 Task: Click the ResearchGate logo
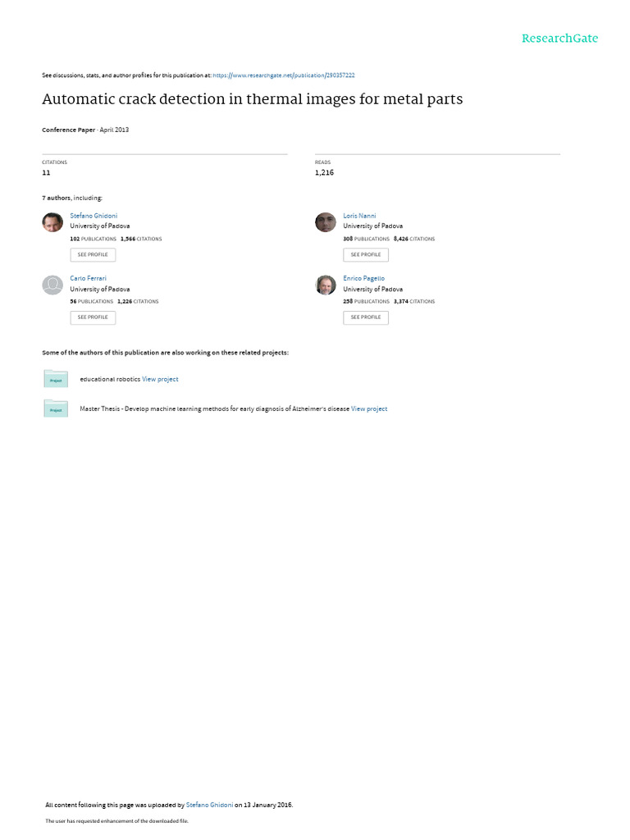pyautogui.click(x=559, y=39)
